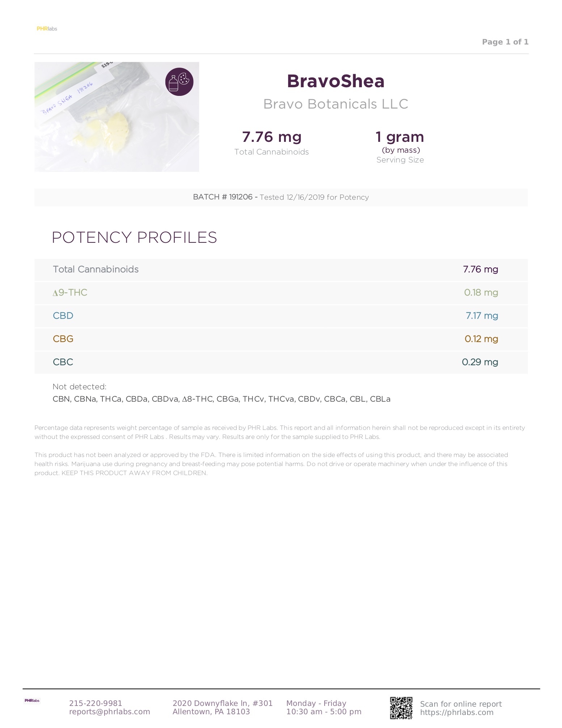
Task: Click the Page 1 of 1 indicator
Action: (x=505, y=42)
